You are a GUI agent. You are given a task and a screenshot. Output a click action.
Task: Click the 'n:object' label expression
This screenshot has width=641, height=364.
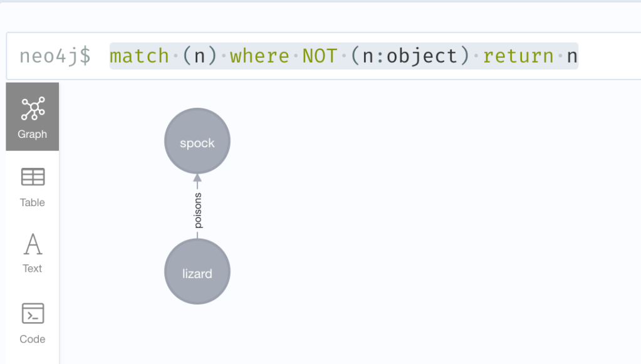coord(410,56)
